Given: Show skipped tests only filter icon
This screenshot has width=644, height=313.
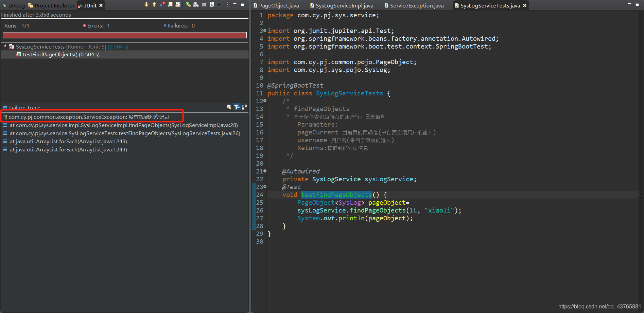Looking at the screenshot, I should [x=170, y=4].
